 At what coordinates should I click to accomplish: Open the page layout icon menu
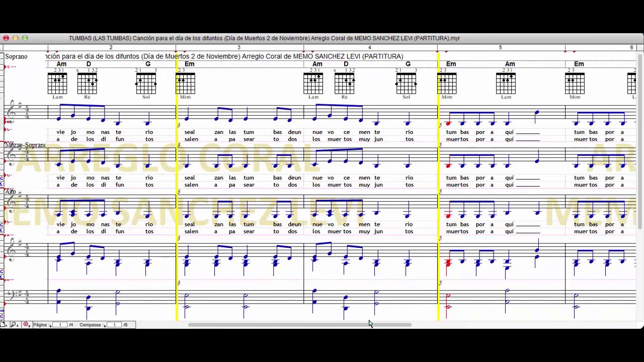click(x=3, y=325)
